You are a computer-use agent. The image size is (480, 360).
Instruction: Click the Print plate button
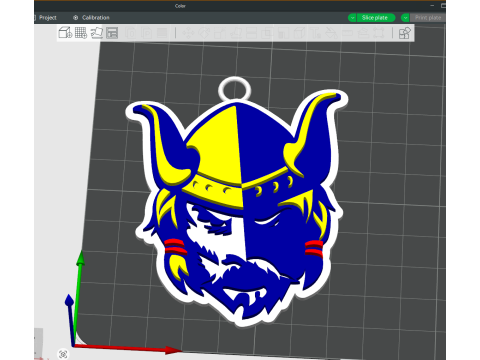click(x=428, y=18)
